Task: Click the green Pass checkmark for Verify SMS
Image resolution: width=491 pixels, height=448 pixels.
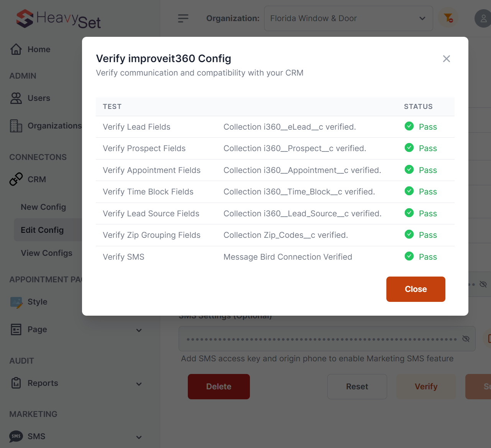Action: coord(409,257)
